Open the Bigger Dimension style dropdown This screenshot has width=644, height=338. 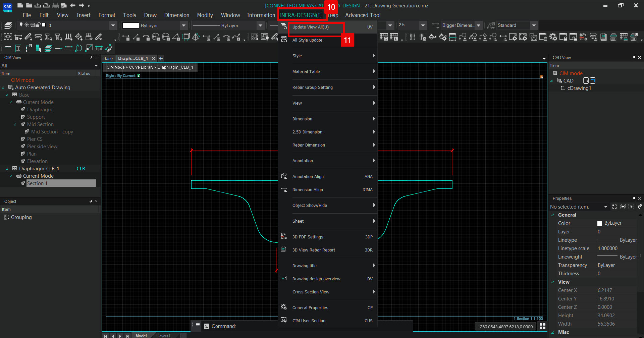[479, 25]
